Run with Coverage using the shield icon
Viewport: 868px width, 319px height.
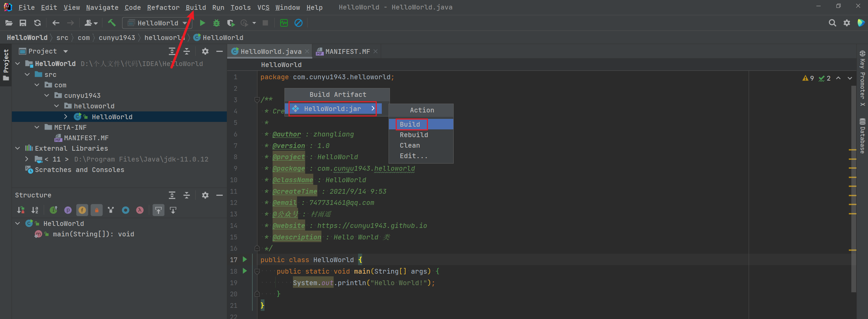coord(231,23)
